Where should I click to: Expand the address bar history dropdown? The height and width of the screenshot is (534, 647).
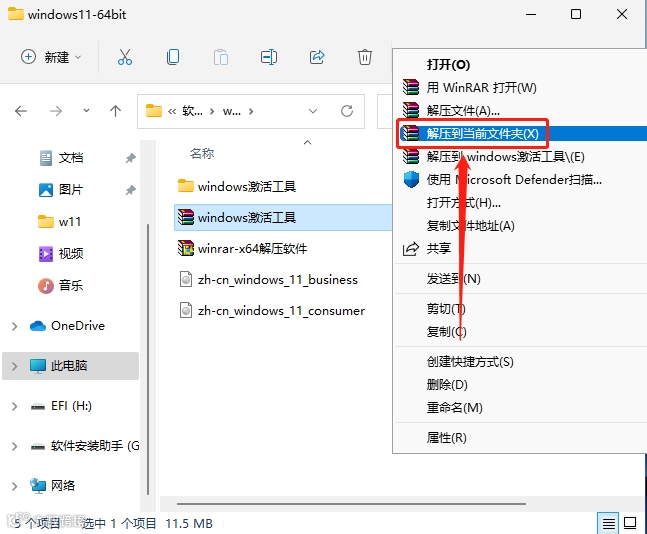(x=313, y=111)
